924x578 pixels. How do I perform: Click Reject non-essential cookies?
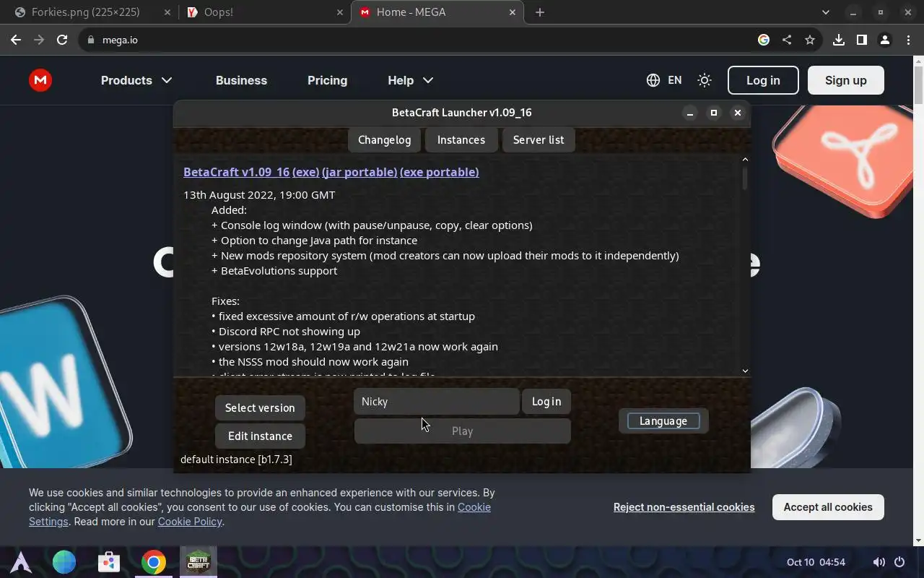tap(684, 507)
